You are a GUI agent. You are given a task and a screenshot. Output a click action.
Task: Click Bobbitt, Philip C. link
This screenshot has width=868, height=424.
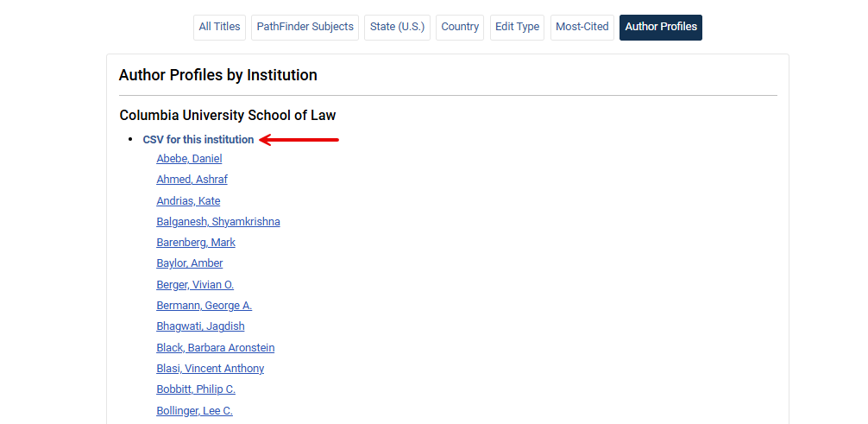(x=196, y=389)
